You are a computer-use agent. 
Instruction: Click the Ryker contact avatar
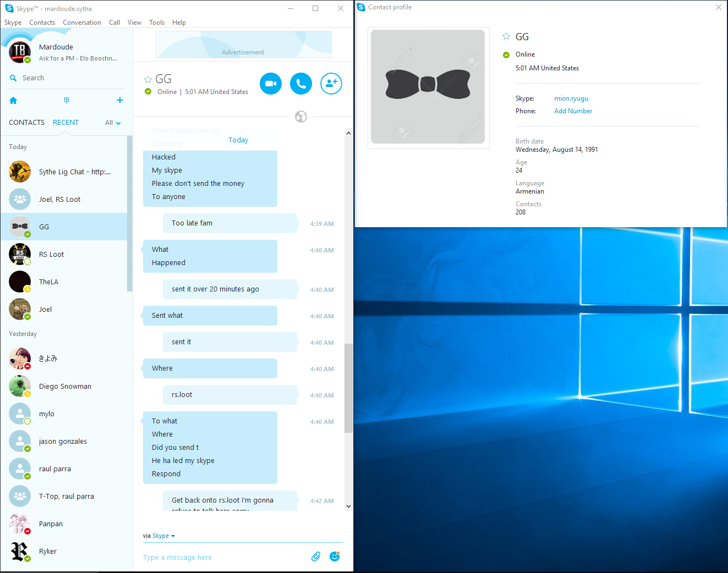coord(20,551)
